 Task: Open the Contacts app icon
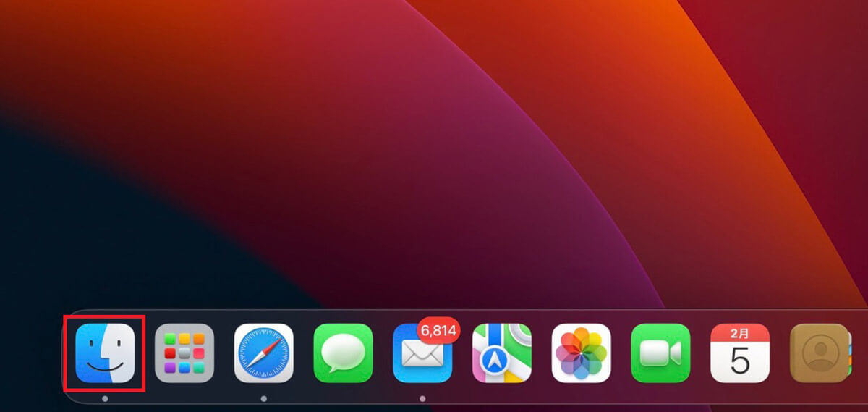pyautogui.click(x=820, y=353)
